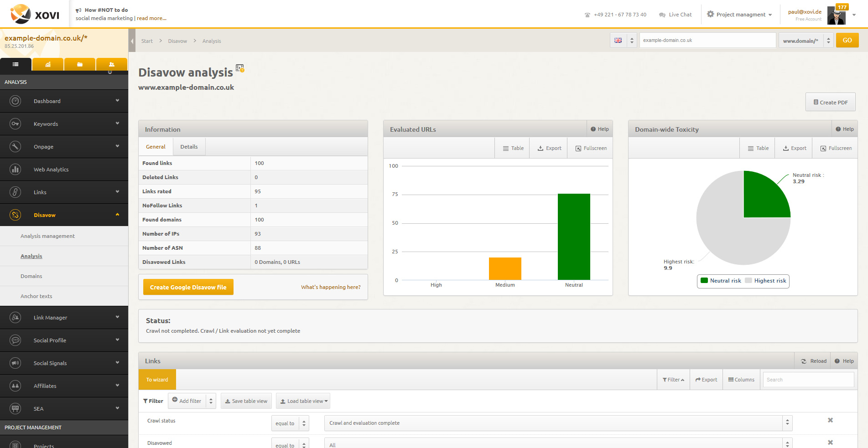Click the Social Profile speech icon
This screenshot has height=448, width=868.
pyautogui.click(x=16, y=340)
